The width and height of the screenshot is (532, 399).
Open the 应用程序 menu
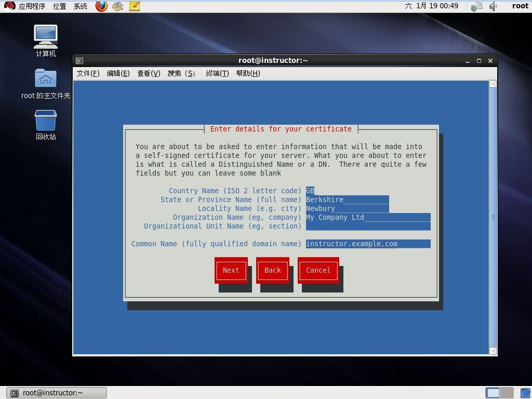click(x=32, y=6)
